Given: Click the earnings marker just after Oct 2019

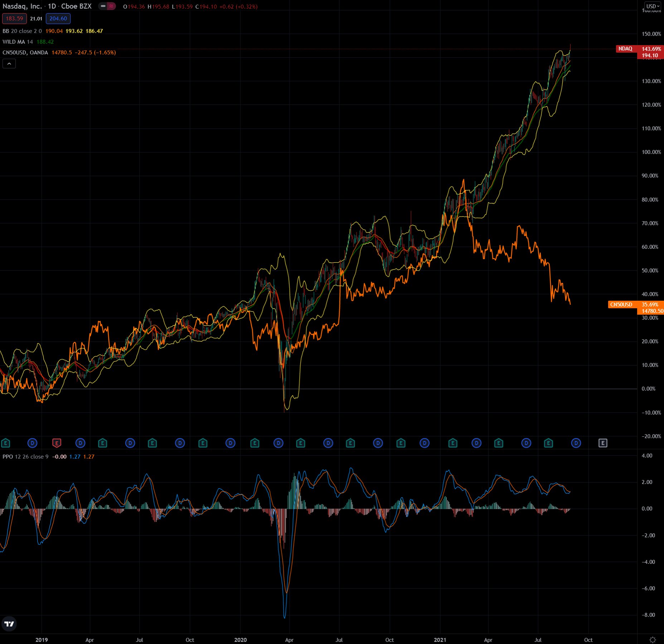Looking at the screenshot, I should (203, 443).
